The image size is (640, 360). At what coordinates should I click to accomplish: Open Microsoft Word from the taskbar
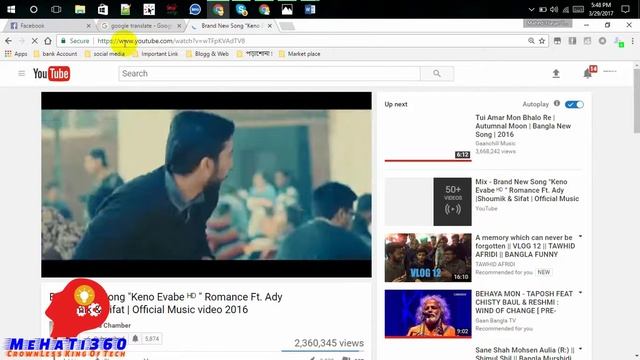pos(310,9)
